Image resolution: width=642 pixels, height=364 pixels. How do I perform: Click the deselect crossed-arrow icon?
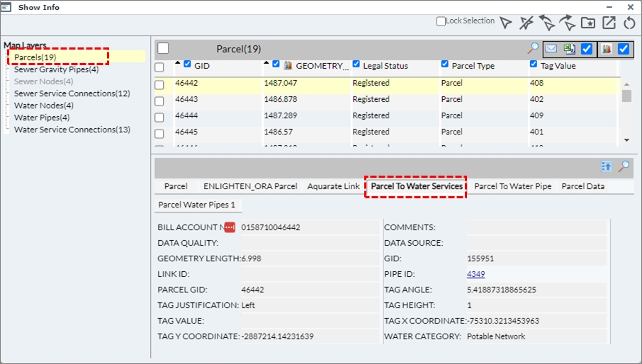[526, 23]
